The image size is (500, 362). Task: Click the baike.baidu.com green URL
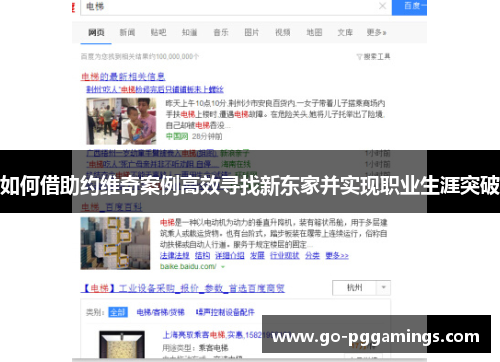coord(188,266)
